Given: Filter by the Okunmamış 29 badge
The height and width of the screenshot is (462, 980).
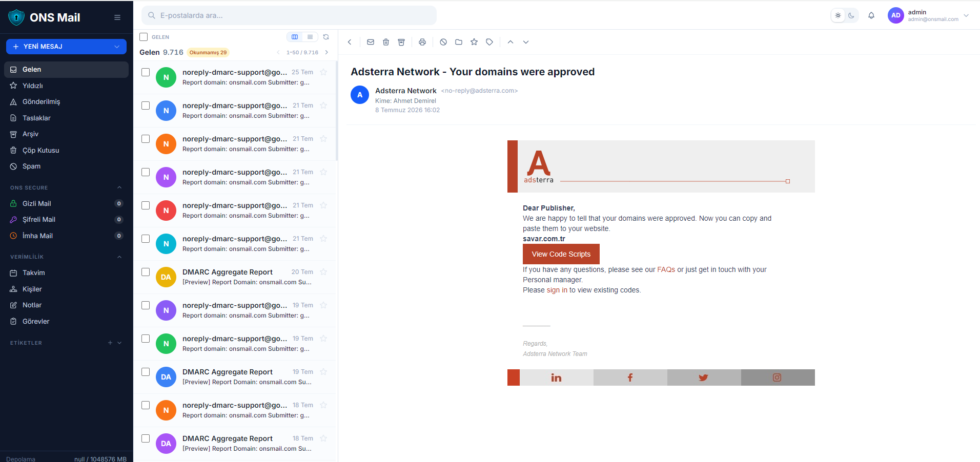Looking at the screenshot, I should (208, 52).
